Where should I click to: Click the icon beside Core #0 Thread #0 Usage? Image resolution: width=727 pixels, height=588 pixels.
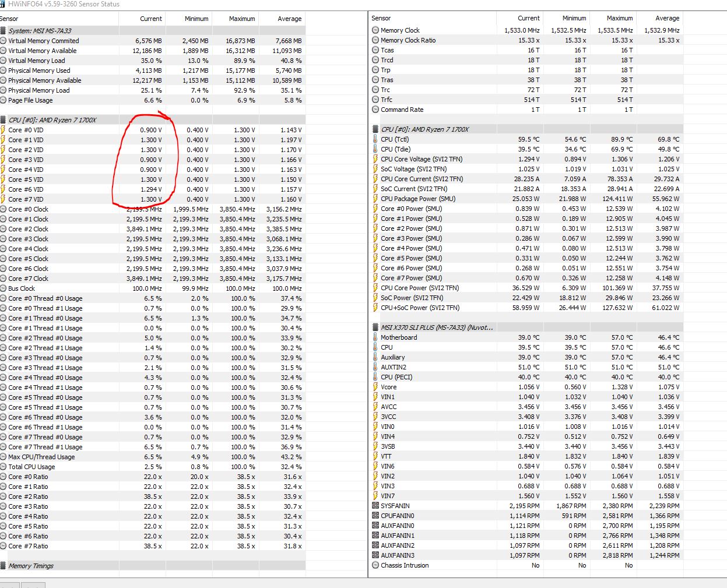[3, 298]
